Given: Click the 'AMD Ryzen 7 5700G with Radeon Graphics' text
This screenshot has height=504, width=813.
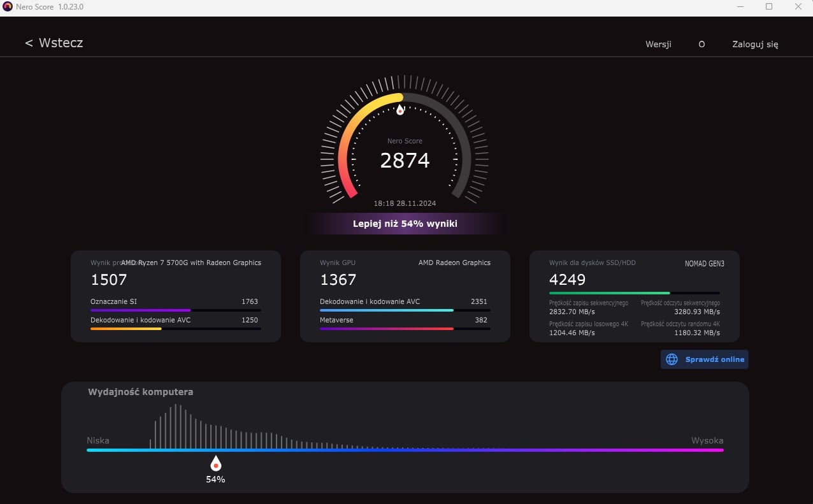Looking at the screenshot, I should coord(191,263).
